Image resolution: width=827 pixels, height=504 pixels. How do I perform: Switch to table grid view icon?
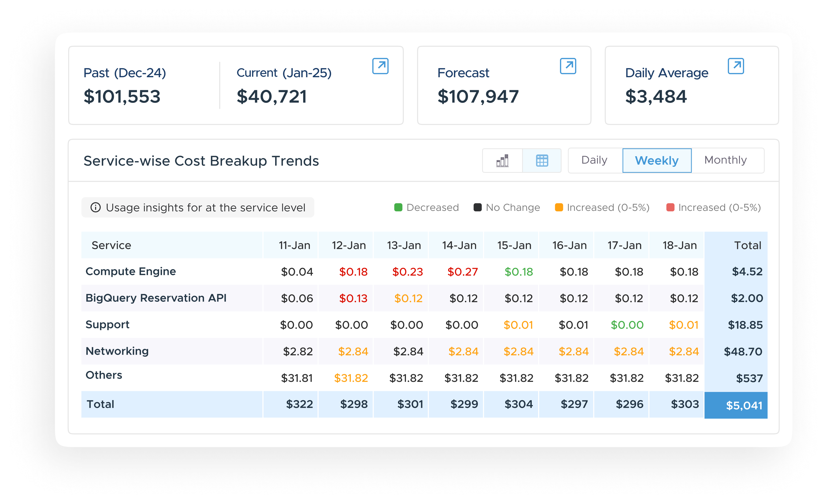[x=542, y=161]
